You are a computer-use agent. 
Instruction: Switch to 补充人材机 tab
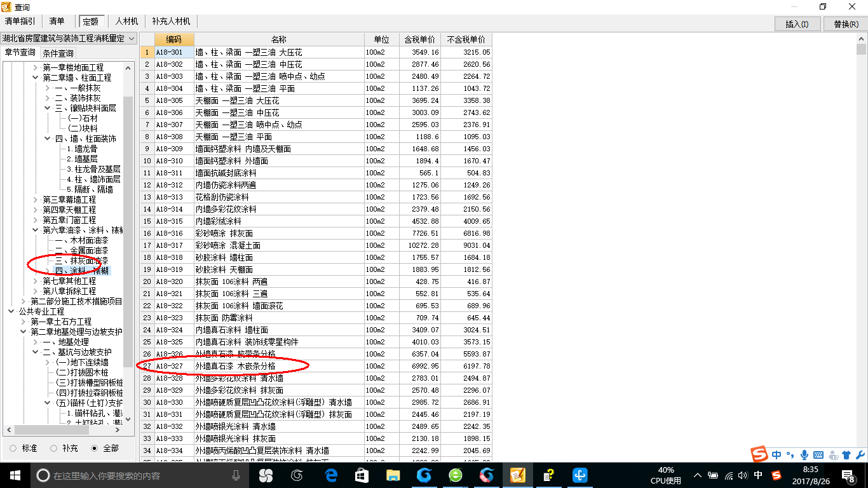coord(171,22)
